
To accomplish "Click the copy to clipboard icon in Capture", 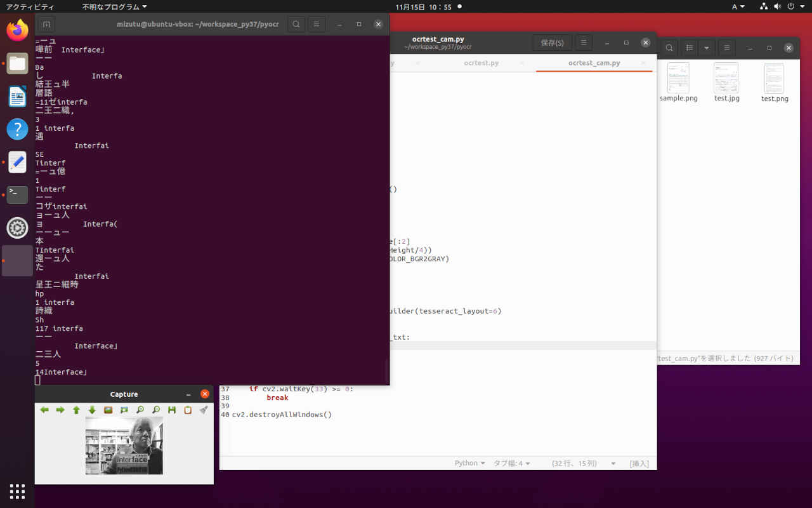I will click(x=188, y=410).
